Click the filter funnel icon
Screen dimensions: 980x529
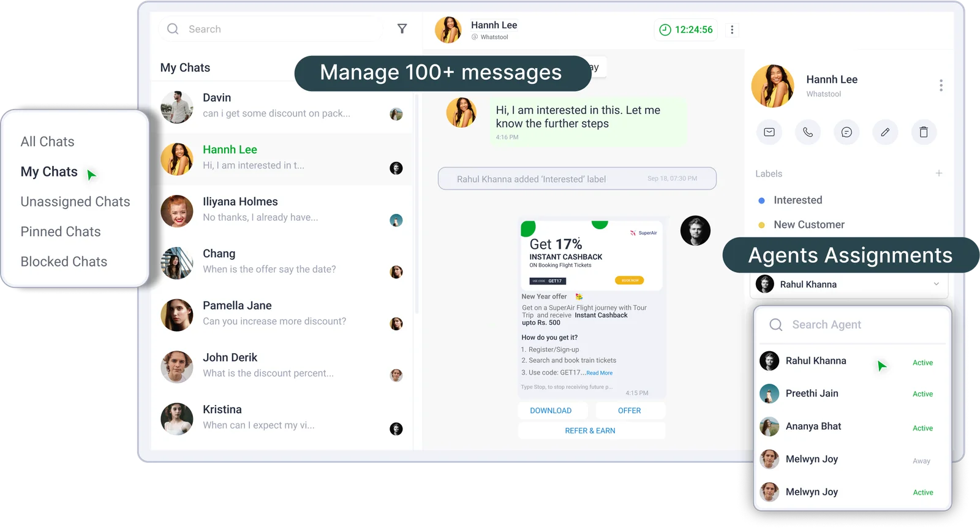tap(402, 29)
